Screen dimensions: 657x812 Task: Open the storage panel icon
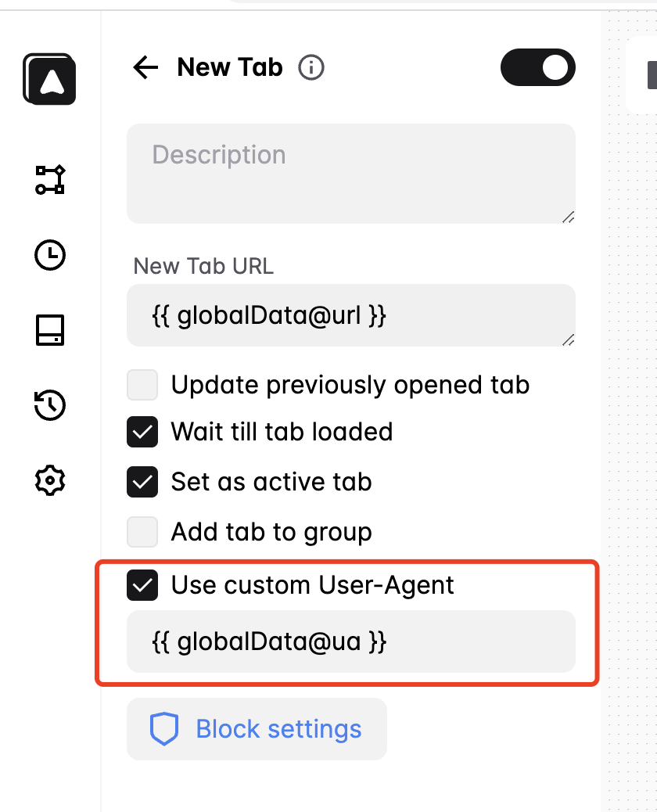[49, 330]
